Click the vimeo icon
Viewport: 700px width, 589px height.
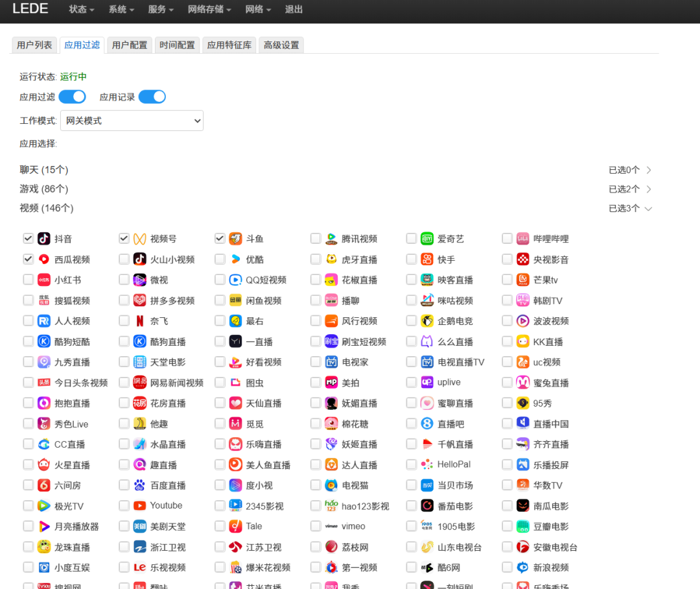pyautogui.click(x=331, y=526)
